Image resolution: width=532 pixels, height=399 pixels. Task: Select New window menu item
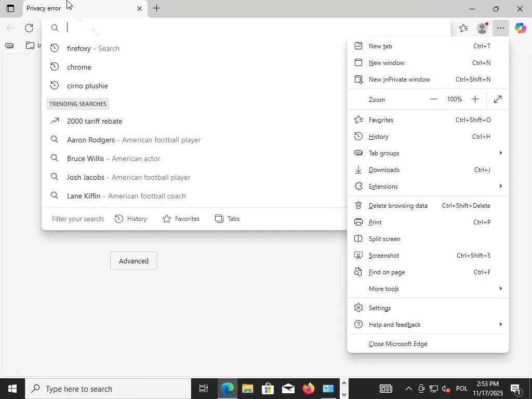pyautogui.click(x=428, y=63)
